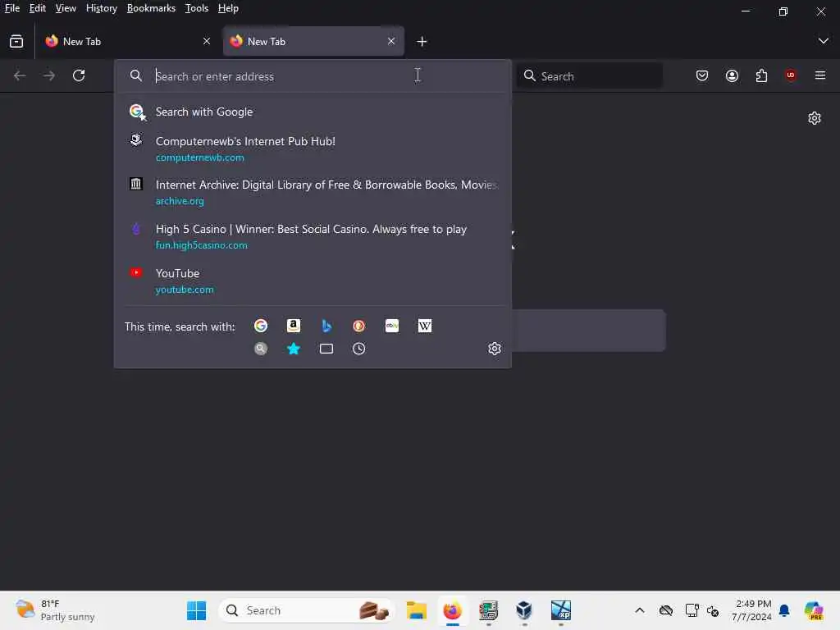Open the High 5 Casino suggestion
This screenshot has width=840, height=630.
click(313, 236)
